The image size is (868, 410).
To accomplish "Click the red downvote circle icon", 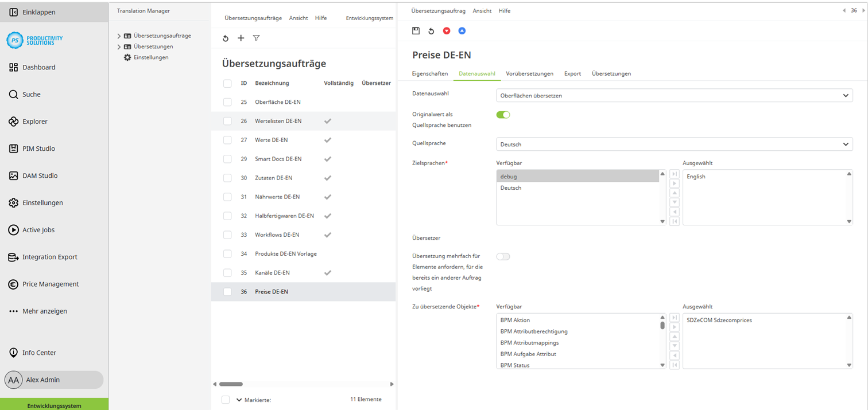I will coord(447,30).
